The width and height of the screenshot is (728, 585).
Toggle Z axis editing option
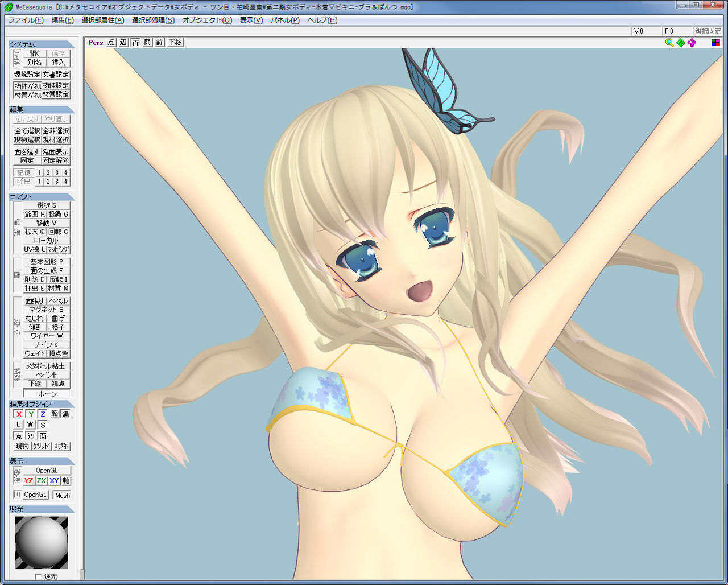(43, 414)
